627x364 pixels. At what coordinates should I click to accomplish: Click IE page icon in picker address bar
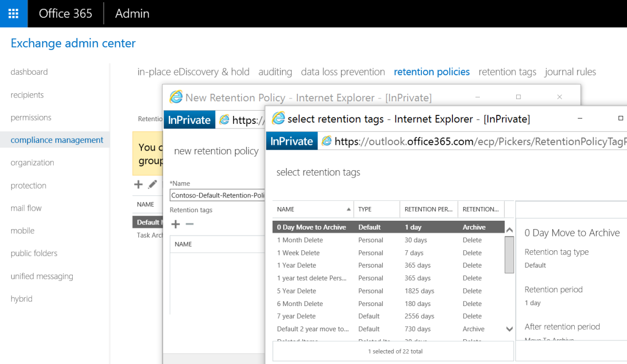[x=327, y=141]
